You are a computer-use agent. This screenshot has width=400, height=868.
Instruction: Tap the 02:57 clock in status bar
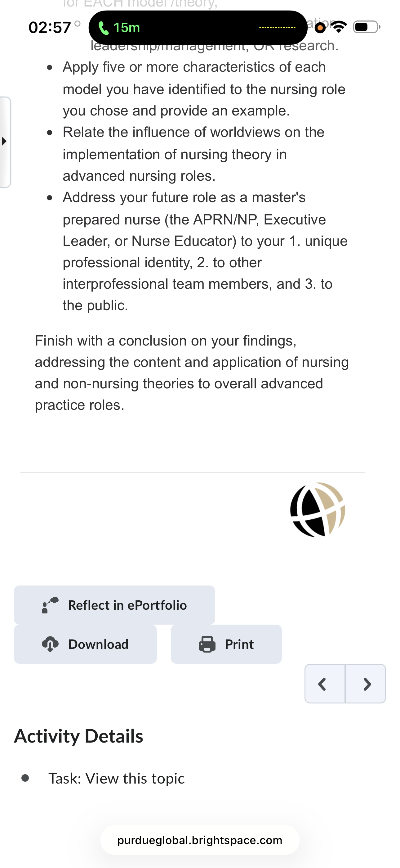click(x=50, y=28)
